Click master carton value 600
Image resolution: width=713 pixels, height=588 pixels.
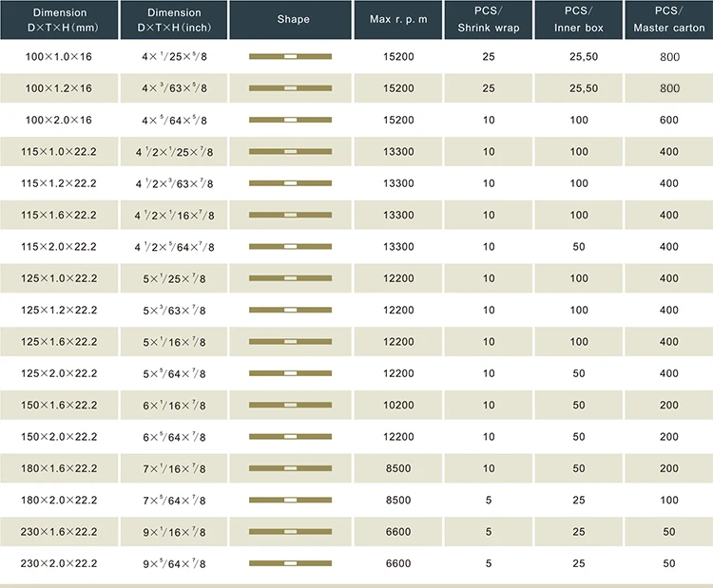pos(669,120)
